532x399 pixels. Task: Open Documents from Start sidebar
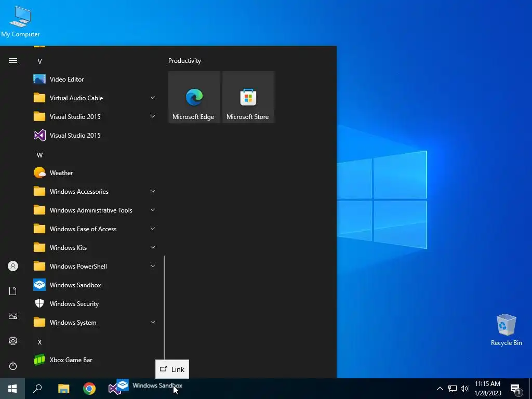point(13,291)
